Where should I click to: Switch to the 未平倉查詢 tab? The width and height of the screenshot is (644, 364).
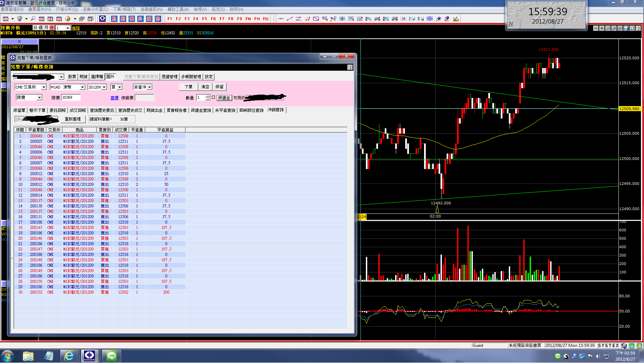coord(225,110)
